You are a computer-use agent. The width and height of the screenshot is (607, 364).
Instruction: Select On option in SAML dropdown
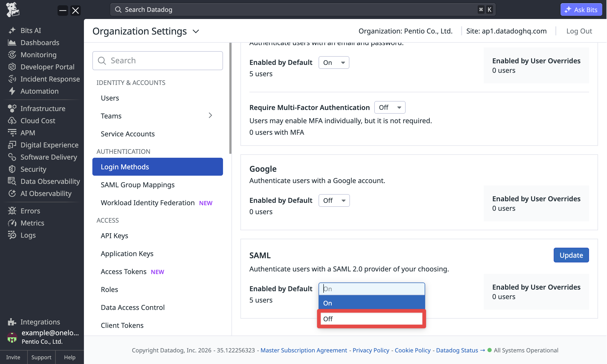coord(372,303)
